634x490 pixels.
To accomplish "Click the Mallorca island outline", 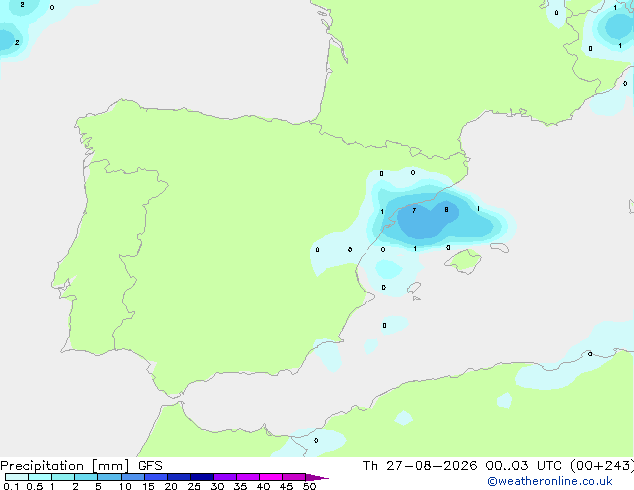I will [x=463, y=261].
